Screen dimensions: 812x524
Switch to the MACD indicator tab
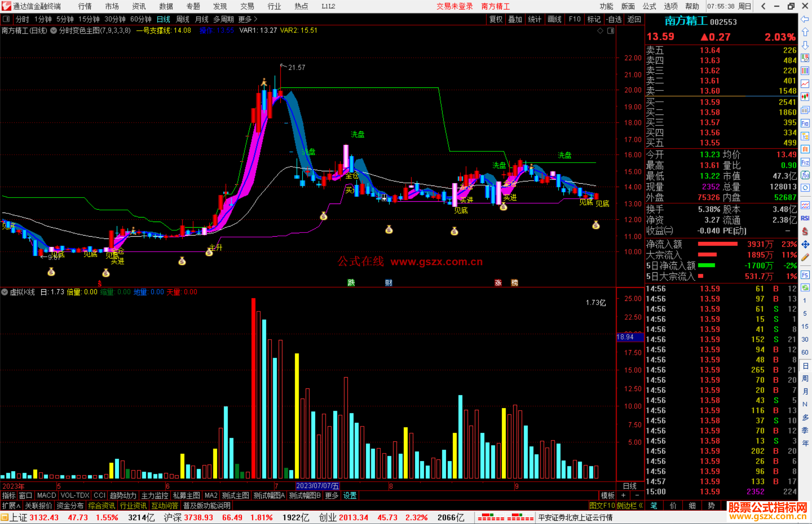tap(46, 495)
